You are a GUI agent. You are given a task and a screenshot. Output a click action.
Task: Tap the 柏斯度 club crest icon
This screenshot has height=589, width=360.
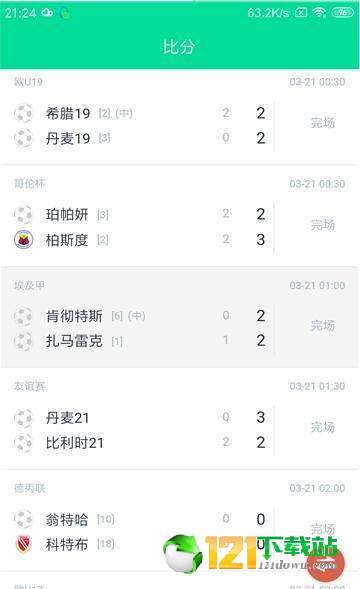[x=23, y=240]
